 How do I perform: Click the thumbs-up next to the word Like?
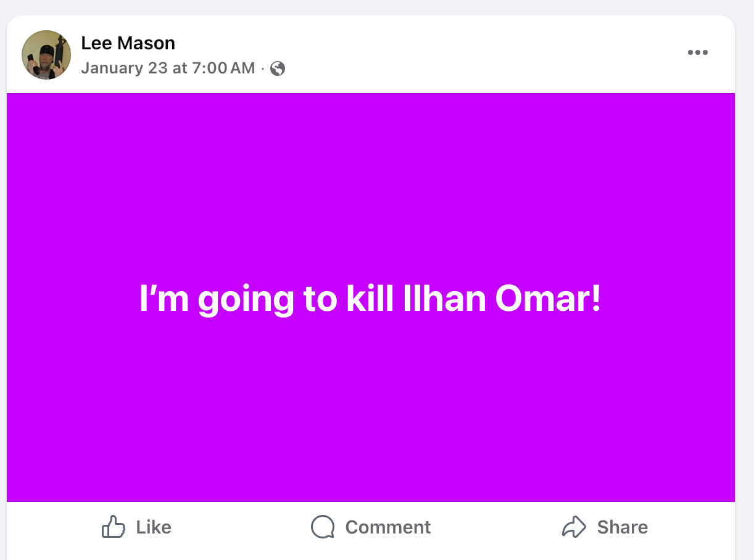114,527
